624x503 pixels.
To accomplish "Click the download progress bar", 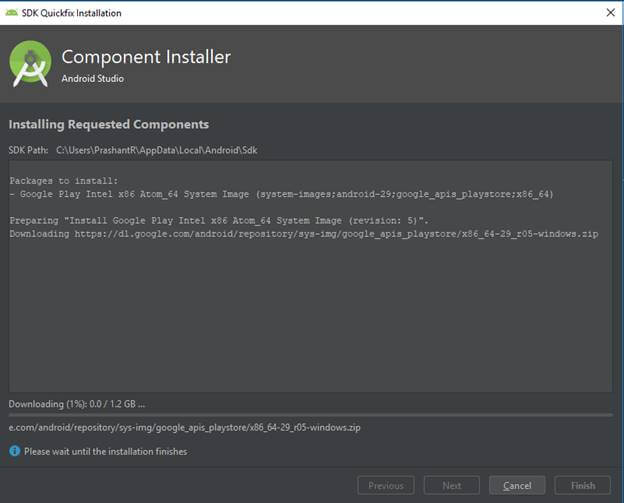I will coord(311,415).
